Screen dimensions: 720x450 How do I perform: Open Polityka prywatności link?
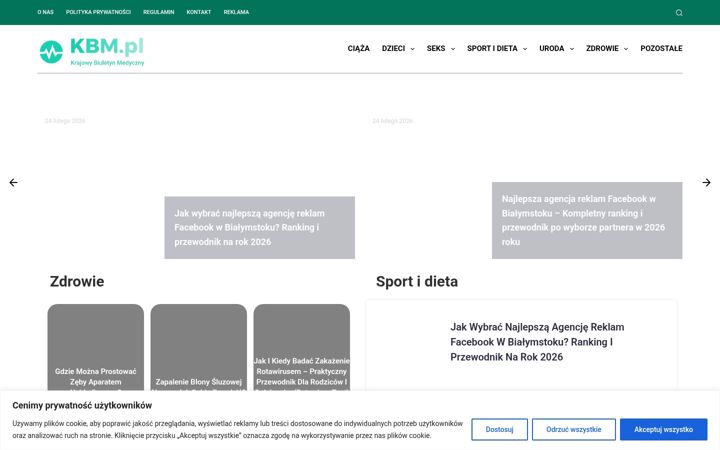tap(98, 12)
